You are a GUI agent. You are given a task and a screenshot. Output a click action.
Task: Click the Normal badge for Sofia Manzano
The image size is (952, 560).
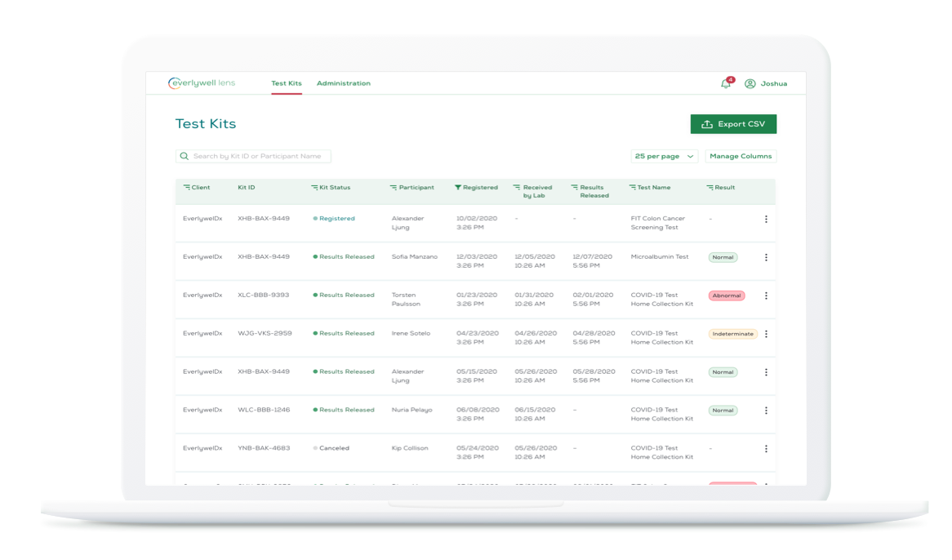pyautogui.click(x=723, y=257)
